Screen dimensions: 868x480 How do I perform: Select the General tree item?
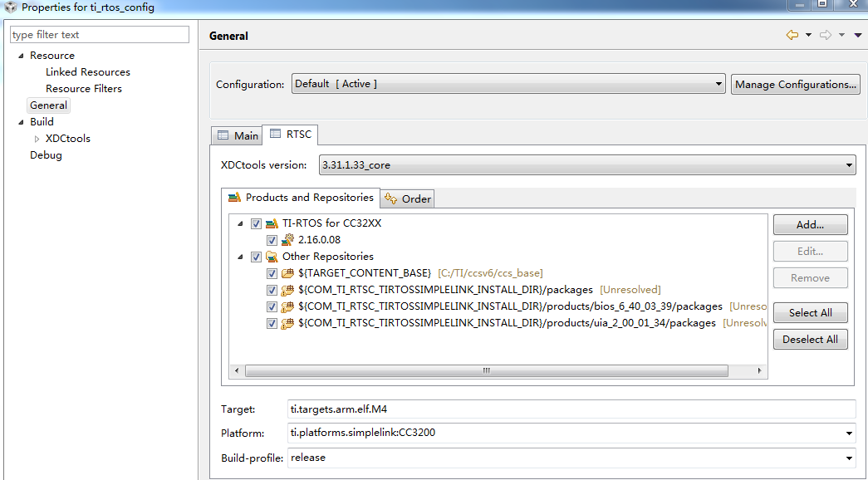(48, 105)
